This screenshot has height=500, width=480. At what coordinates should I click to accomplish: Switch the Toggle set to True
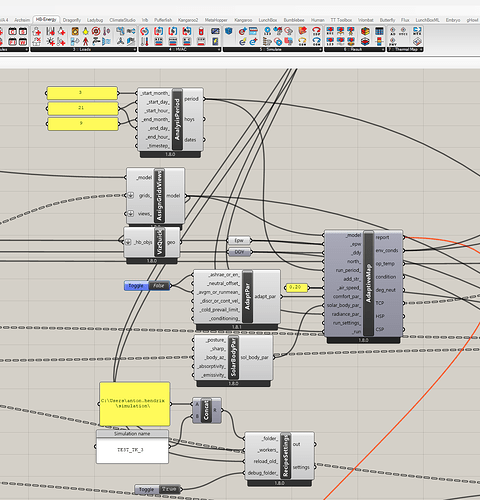pos(158,489)
